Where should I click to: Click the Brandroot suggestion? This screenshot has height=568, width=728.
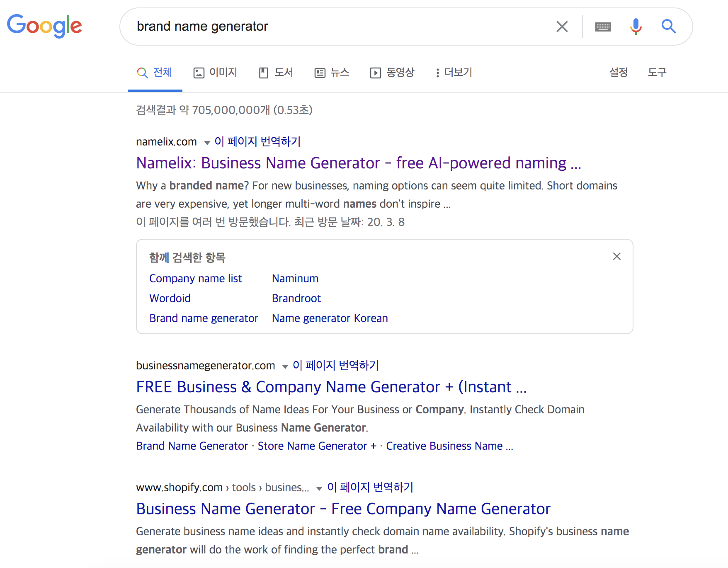[296, 298]
